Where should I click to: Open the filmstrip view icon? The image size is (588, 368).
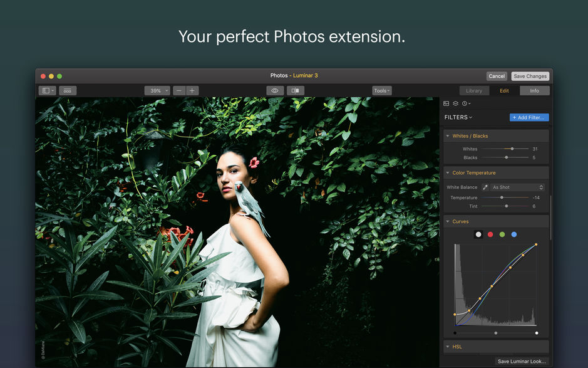[x=67, y=90]
